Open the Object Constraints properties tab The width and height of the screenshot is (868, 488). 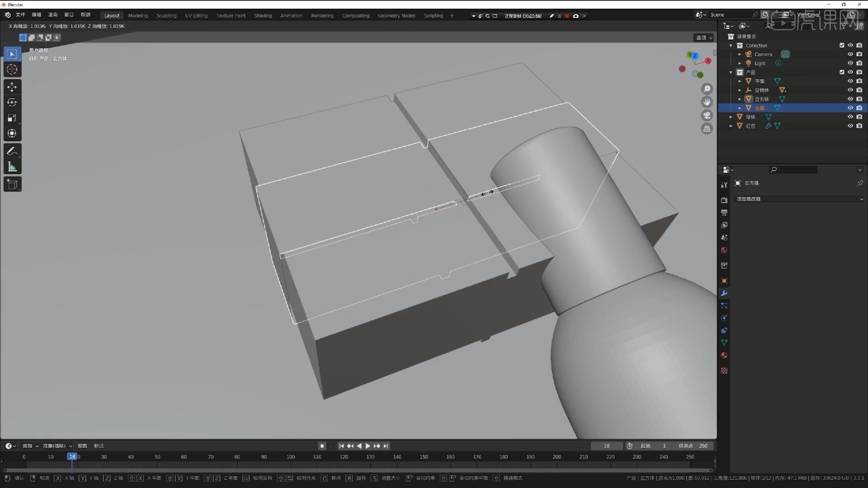click(724, 331)
